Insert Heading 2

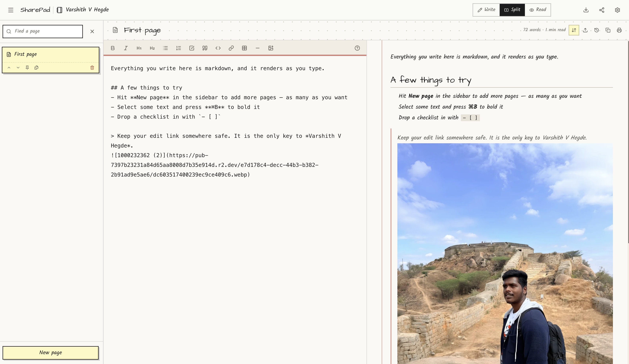point(152,48)
